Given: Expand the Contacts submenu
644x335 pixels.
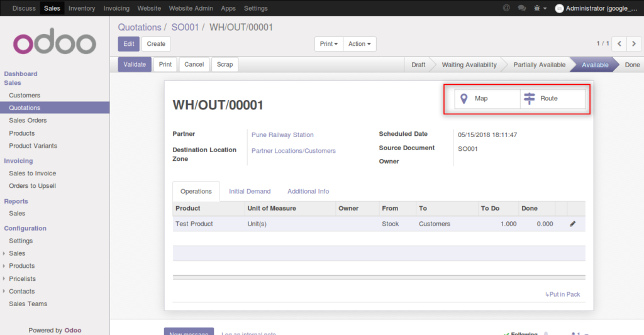Looking at the screenshot, I should pos(22,291).
